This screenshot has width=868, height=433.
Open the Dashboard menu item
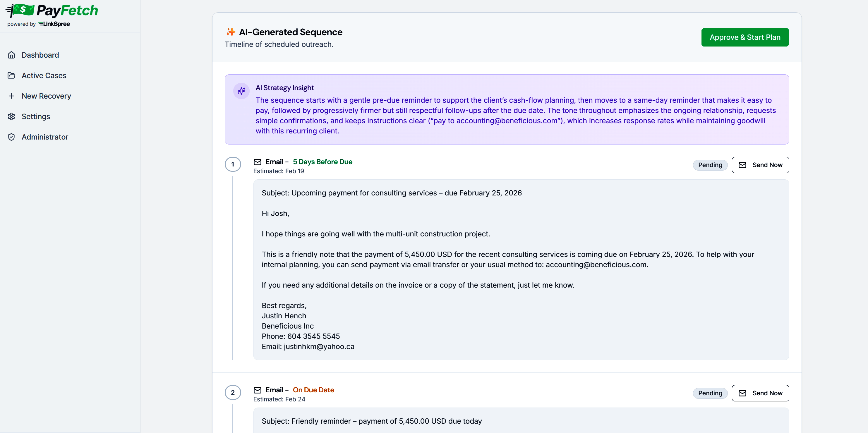pos(40,55)
